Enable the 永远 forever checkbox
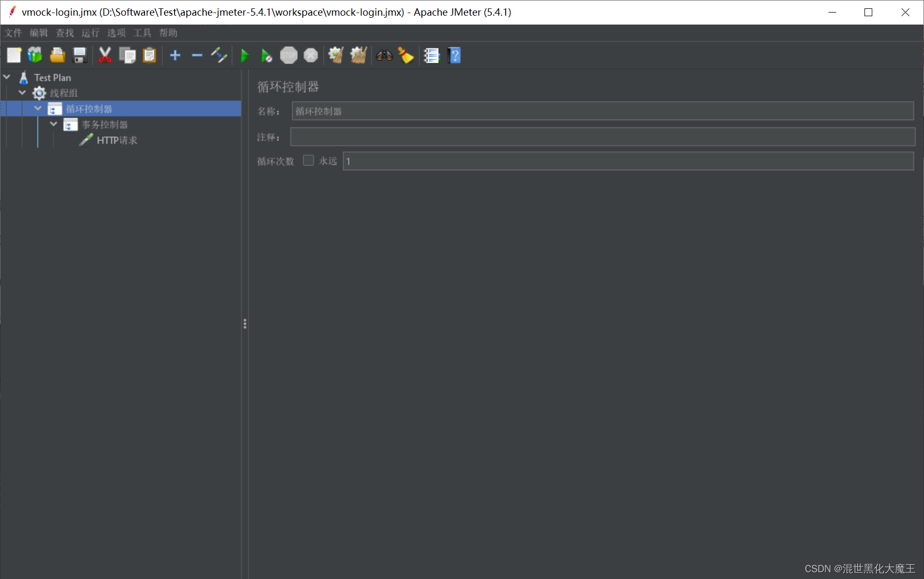The height and width of the screenshot is (579, 924). (308, 160)
